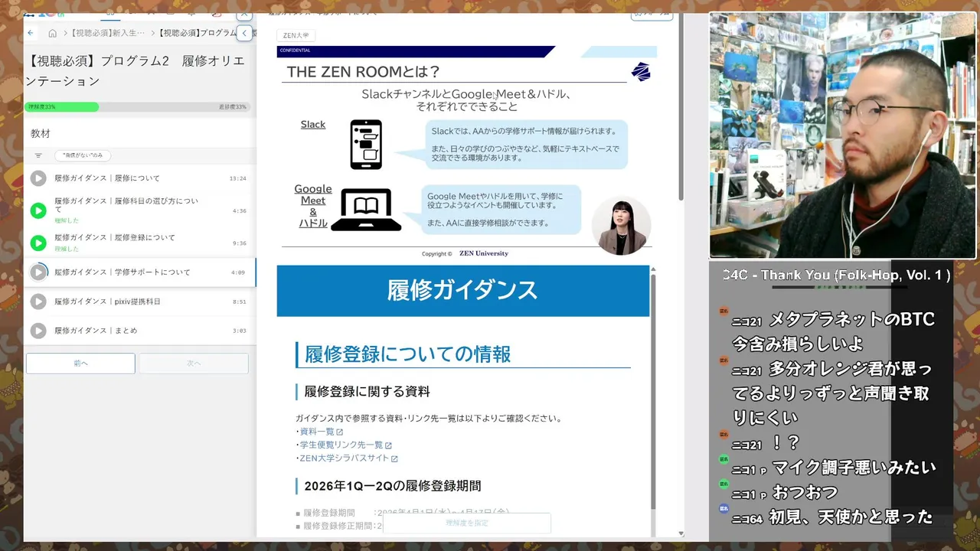Viewport: 980px width, 551px height.
Task: Click the scroll-down arrow at the scrollbar bottom
Action: pyautogui.click(x=681, y=534)
